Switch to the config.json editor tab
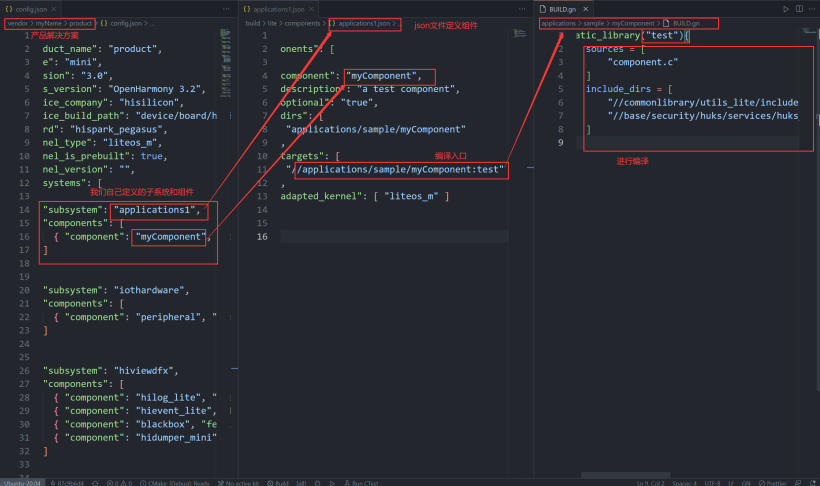This screenshot has height=486, width=820. pos(30,9)
